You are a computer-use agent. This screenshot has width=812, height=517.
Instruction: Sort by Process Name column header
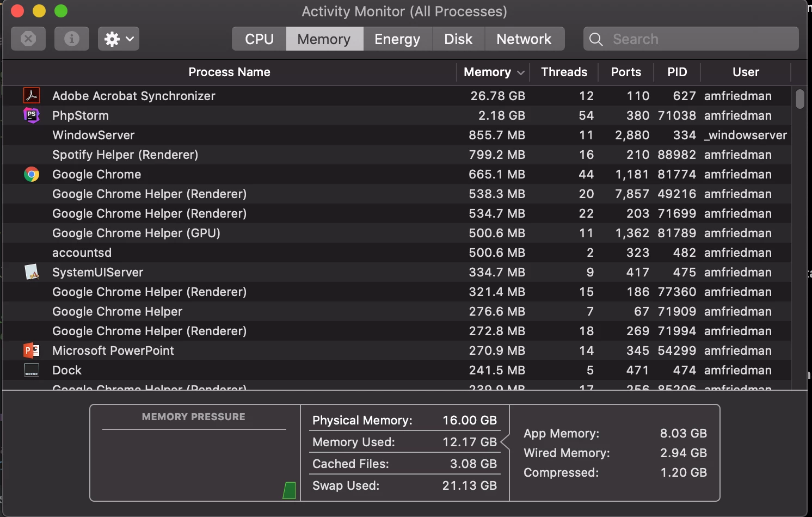pyautogui.click(x=229, y=72)
